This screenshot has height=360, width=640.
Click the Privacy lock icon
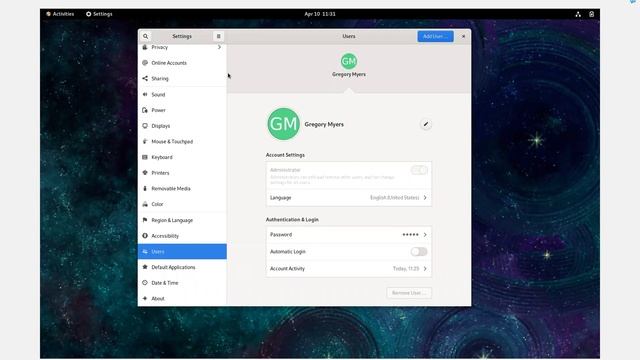click(x=145, y=47)
